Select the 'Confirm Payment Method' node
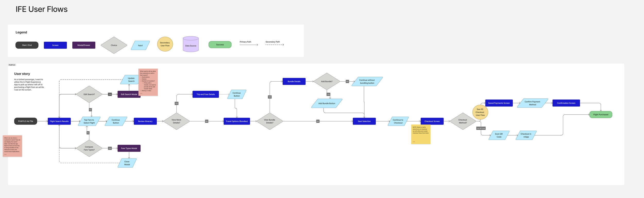The height and width of the screenshot is (198, 644). (x=532, y=103)
